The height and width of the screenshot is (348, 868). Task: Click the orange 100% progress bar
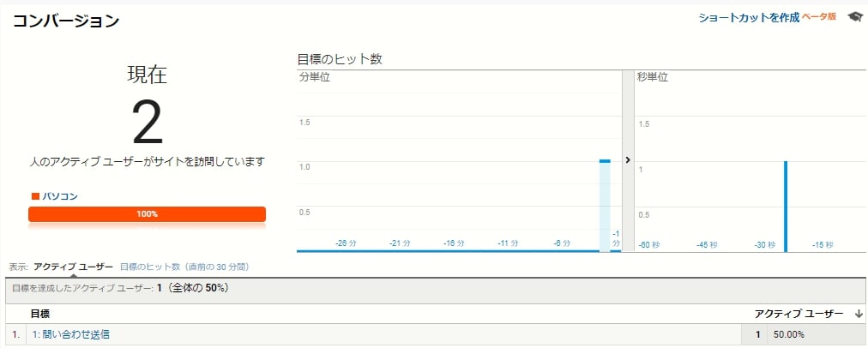pyautogui.click(x=148, y=214)
